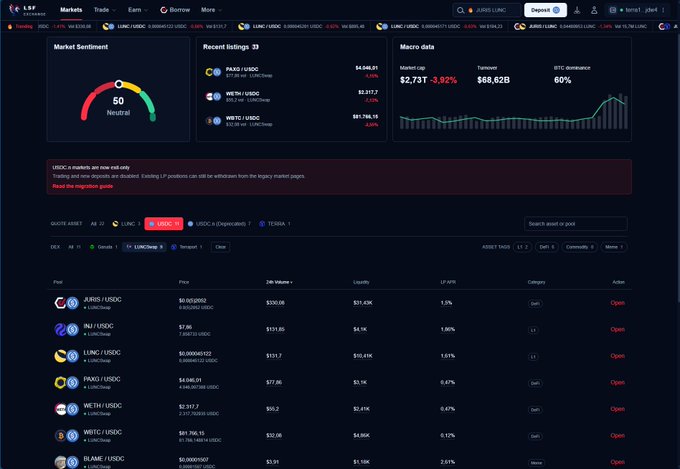Toggle the Terraport DEX filter
Viewport: 680px width, 469px height.
(186, 247)
